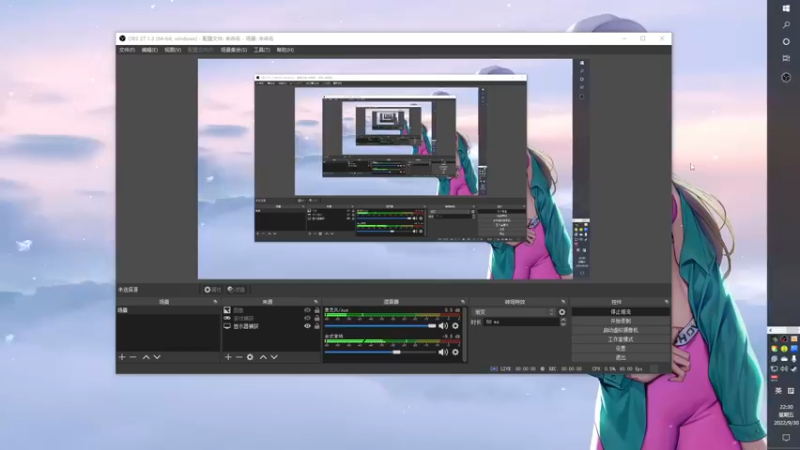The height and width of the screenshot is (450, 800).
Task: Float the Audio Mixer (混音器) dock
Action: pyautogui.click(x=463, y=302)
